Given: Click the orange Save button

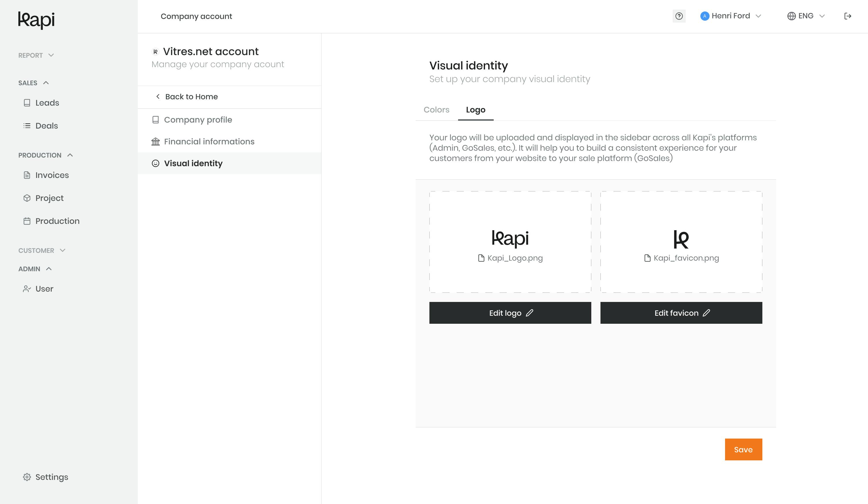Looking at the screenshot, I should 743,449.
